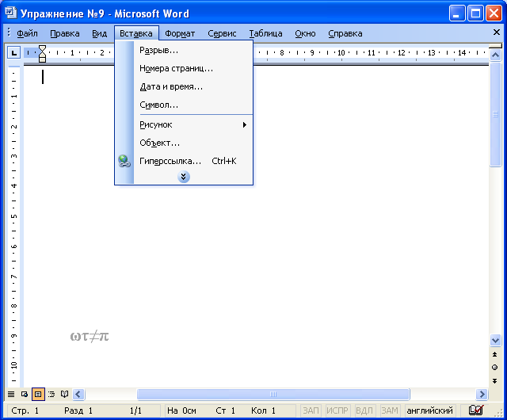This screenshot has height=420, width=507.
Task: Click the horizontal scrollbar thumb
Action: [x=273, y=394]
